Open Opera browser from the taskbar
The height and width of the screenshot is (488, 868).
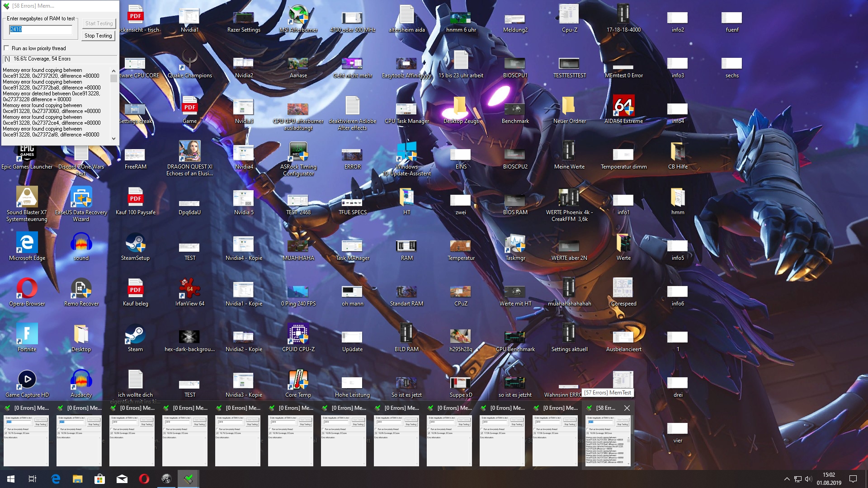(x=144, y=479)
